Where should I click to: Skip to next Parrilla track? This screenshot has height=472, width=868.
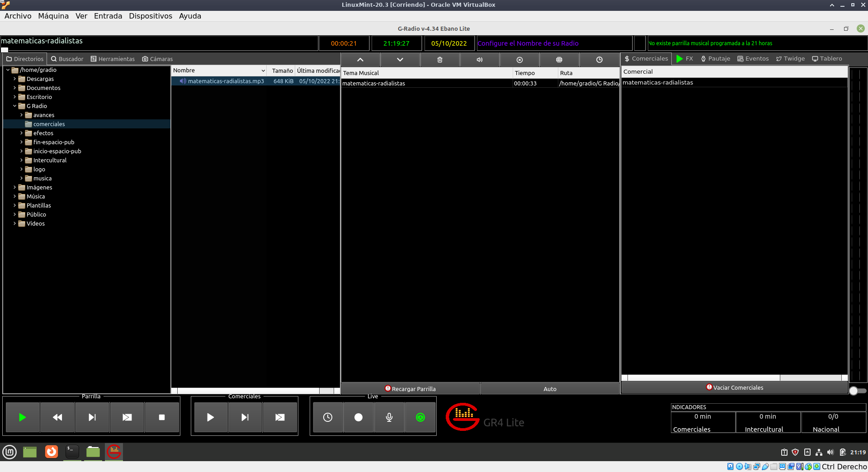pos(92,417)
